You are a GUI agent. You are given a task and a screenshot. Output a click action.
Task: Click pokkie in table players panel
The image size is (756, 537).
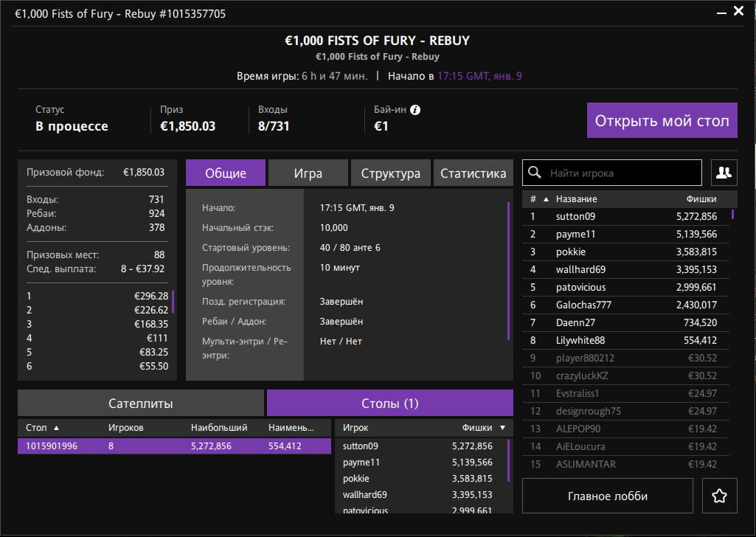[x=356, y=479]
